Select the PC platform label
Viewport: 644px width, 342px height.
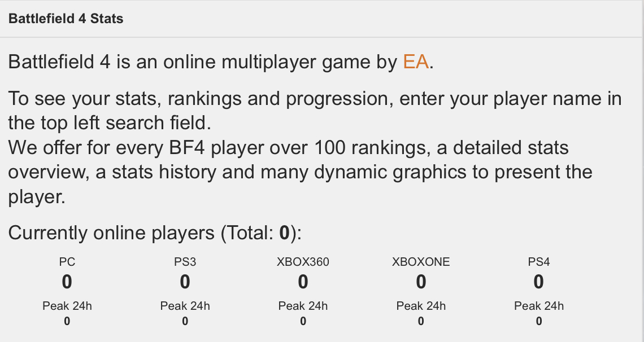pos(67,262)
